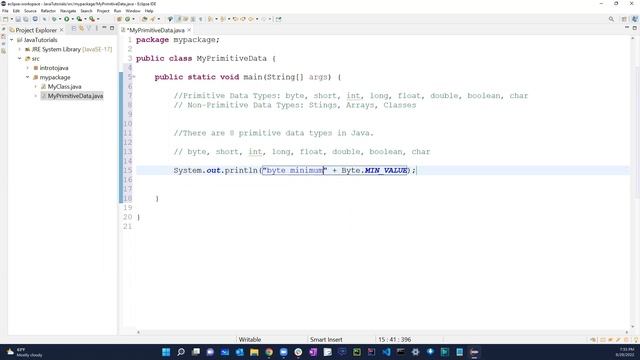Open the Window menu
The image size is (640, 360).
point(133,11)
